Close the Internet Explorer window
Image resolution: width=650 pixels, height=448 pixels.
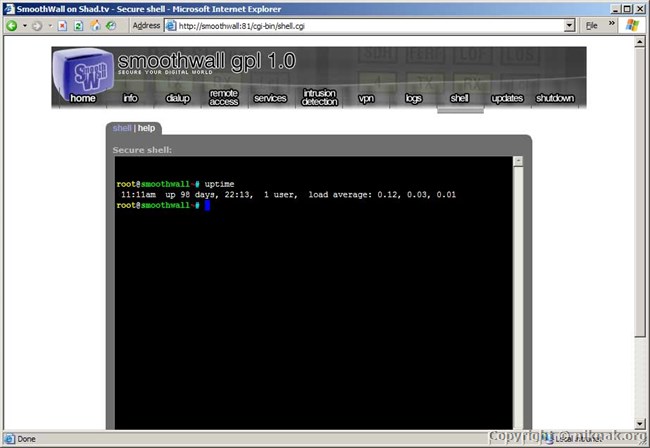tap(640, 9)
